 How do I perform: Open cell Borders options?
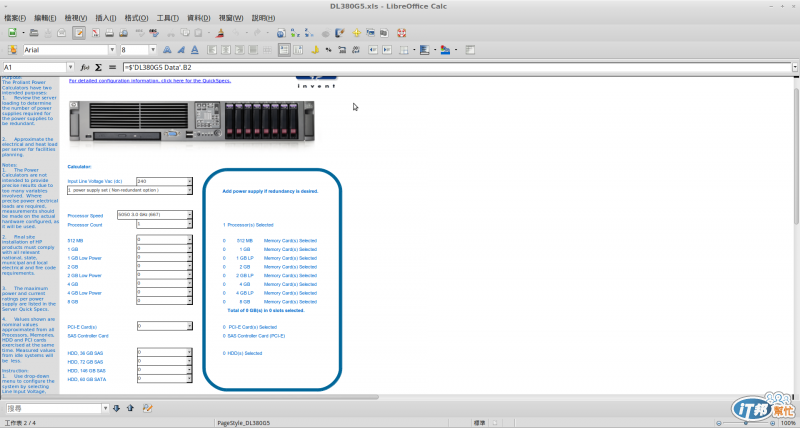pyautogui.click(x=404, y=49)
